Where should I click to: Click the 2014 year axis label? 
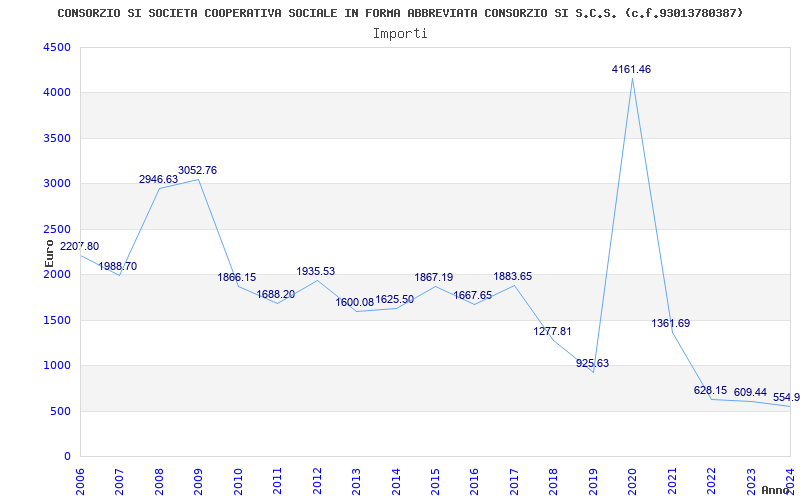point(395,481)
